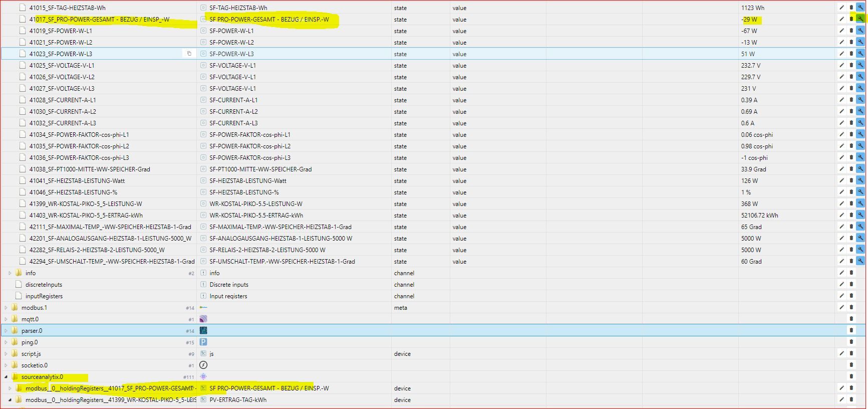Delete the discreteInputs channel
Screen dimensions: 868x409
[851, 284]
